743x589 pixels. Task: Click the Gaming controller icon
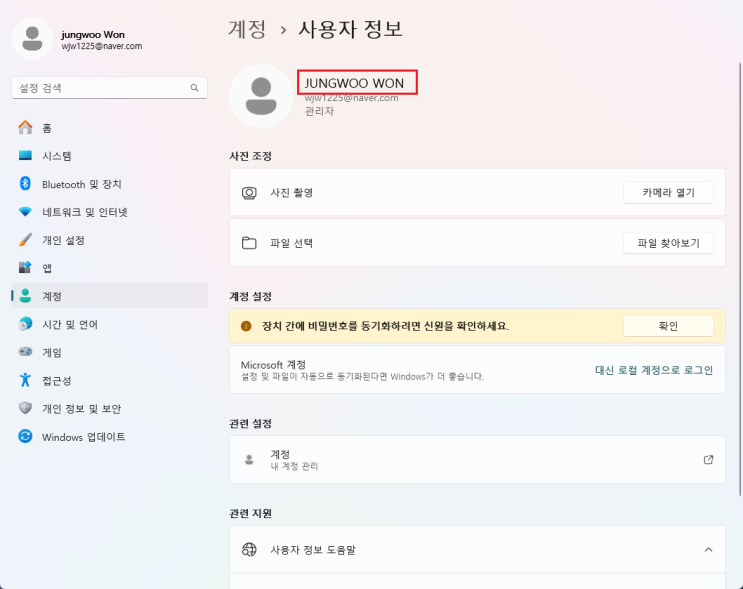[x=25, y=352]
